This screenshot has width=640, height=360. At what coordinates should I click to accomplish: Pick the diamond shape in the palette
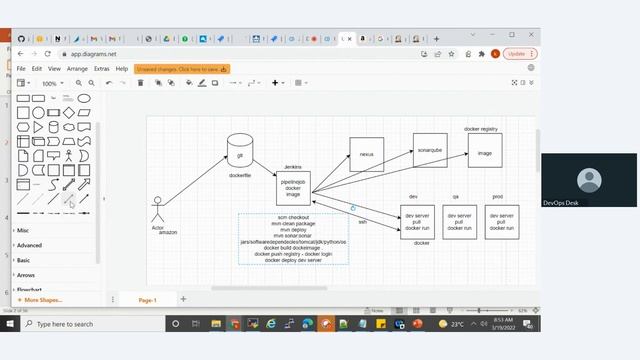point(69,113)
